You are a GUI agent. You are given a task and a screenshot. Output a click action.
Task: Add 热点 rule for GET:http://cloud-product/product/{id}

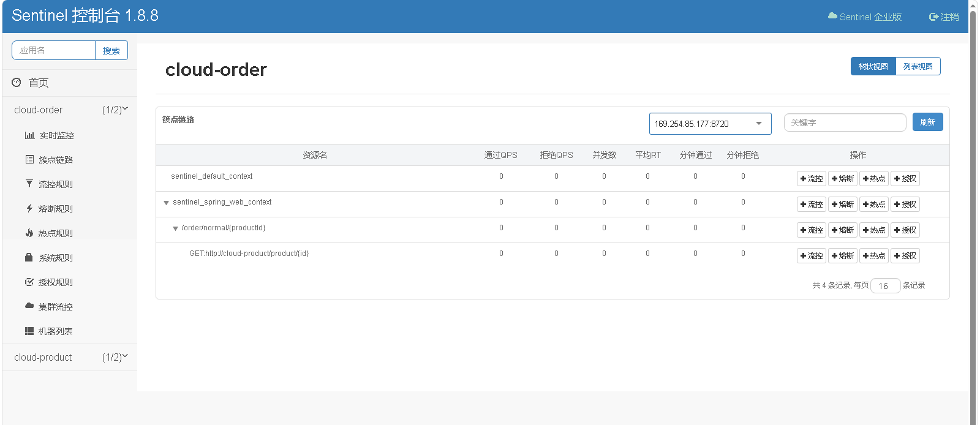[x=874, y=255]
